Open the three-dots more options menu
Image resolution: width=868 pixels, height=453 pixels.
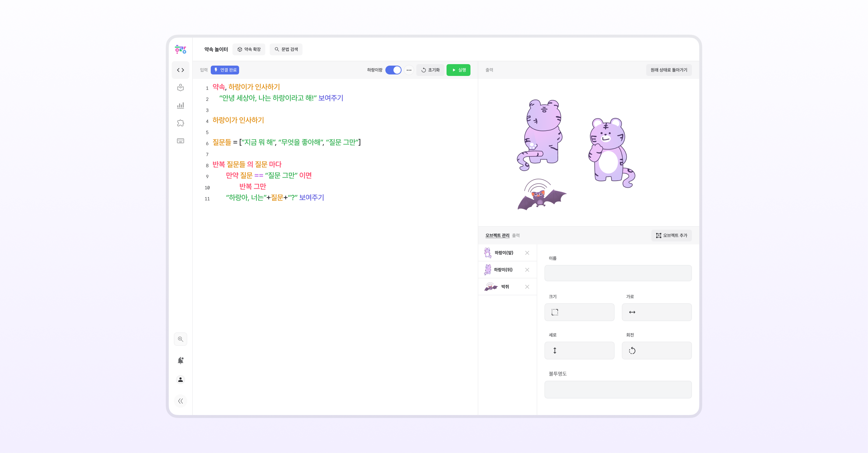click(409, 70)
